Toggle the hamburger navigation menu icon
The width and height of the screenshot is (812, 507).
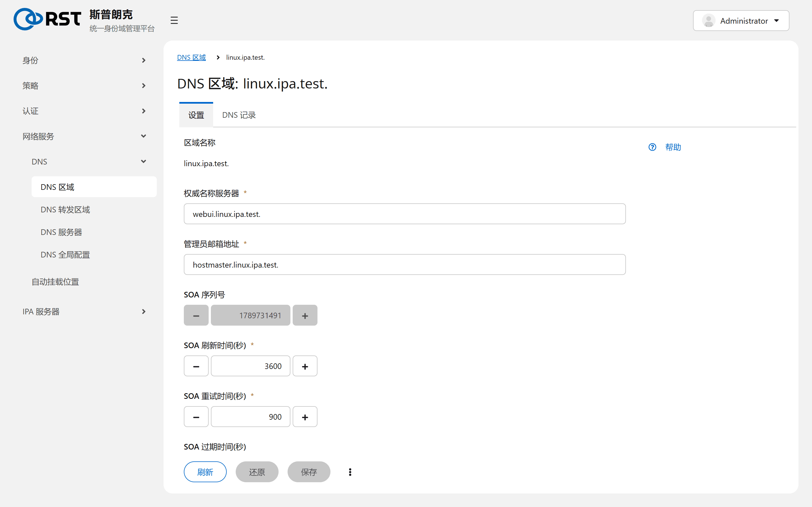174,21
